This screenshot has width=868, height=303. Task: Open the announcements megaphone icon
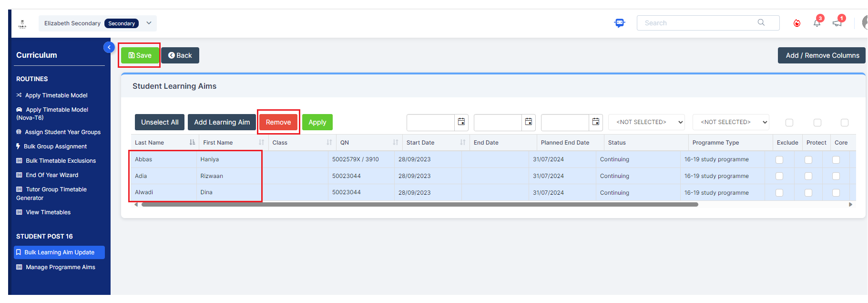837,23
